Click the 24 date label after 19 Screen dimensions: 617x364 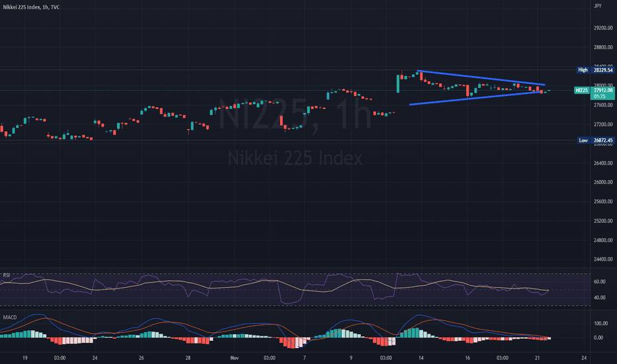tap(95, 357)
